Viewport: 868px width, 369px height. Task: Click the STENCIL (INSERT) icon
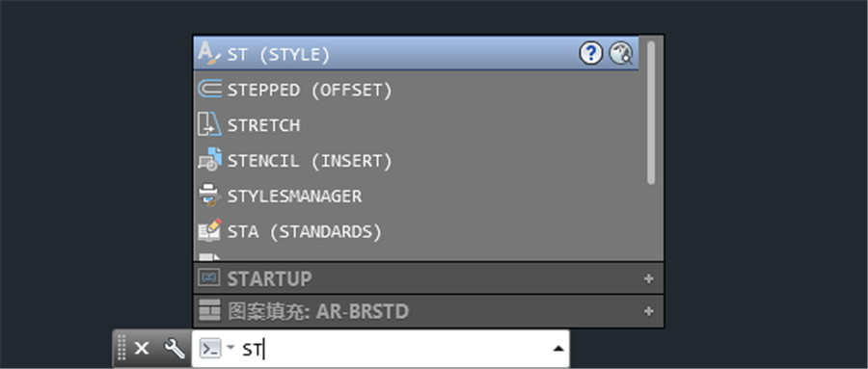click(x=209, y=160)
